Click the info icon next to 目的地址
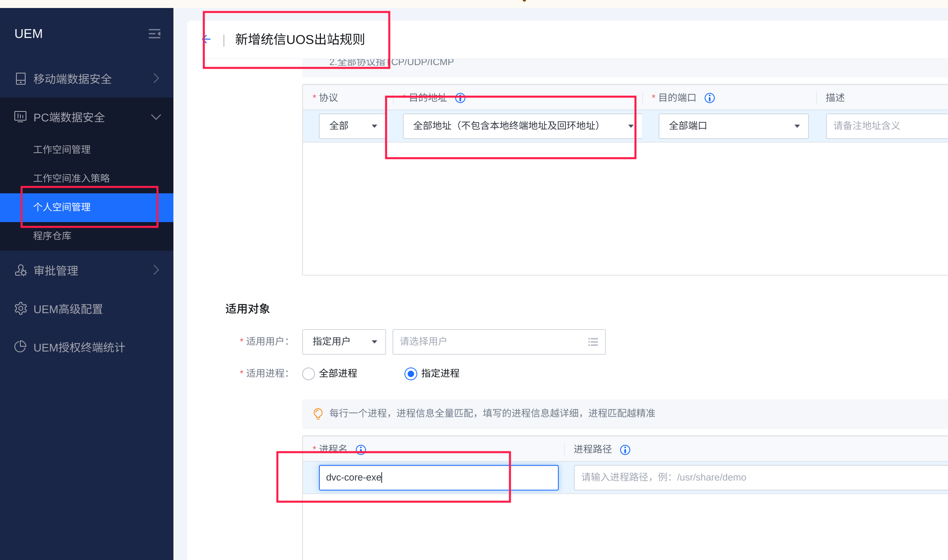 coord(460,98)
